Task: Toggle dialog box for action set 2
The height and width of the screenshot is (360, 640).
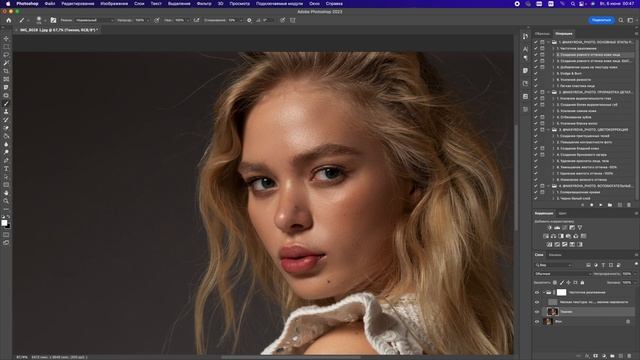Action: (x=542, y=92)
